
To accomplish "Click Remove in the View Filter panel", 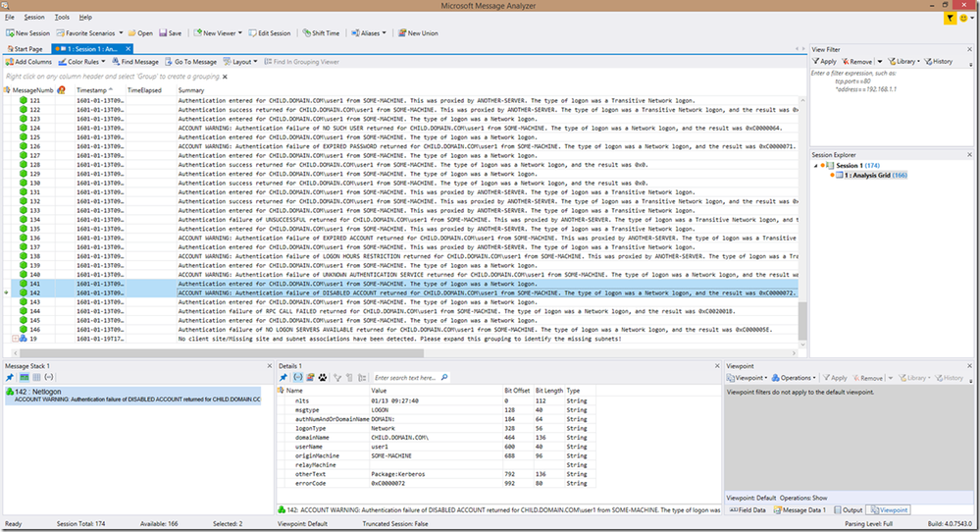I will [x=856, y=61].
